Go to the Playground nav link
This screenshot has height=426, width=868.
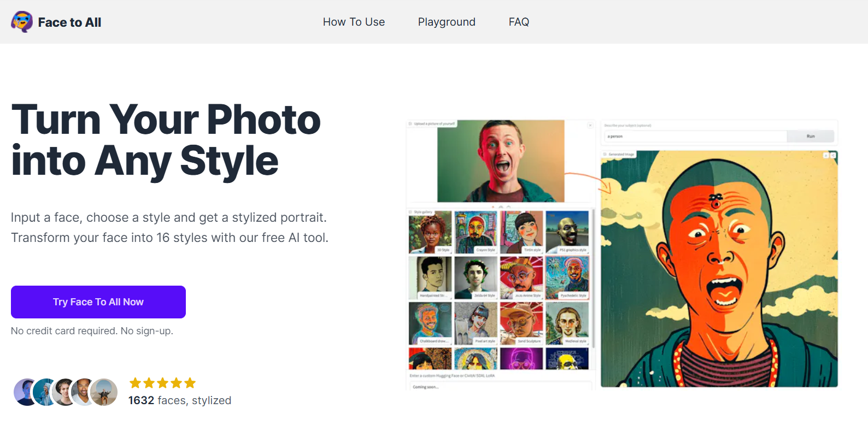[447, 22]
